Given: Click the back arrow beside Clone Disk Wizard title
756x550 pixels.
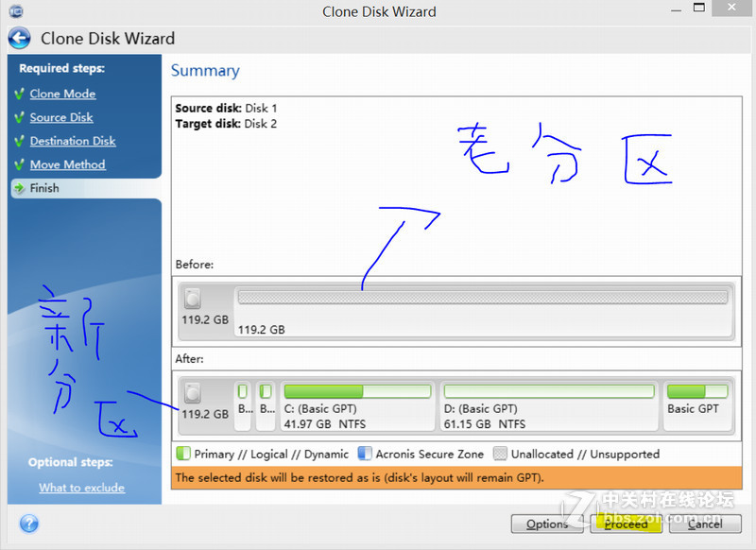Looking at the screenshot, I should [19, 39].
